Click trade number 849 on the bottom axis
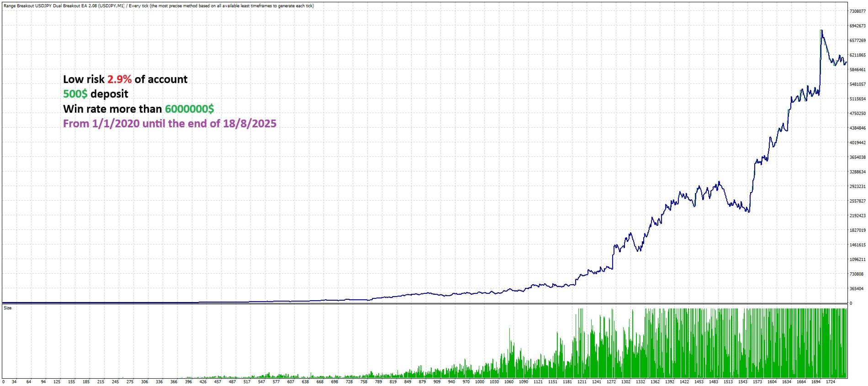This screenshot has width=868, height=386. pos(408,382)
